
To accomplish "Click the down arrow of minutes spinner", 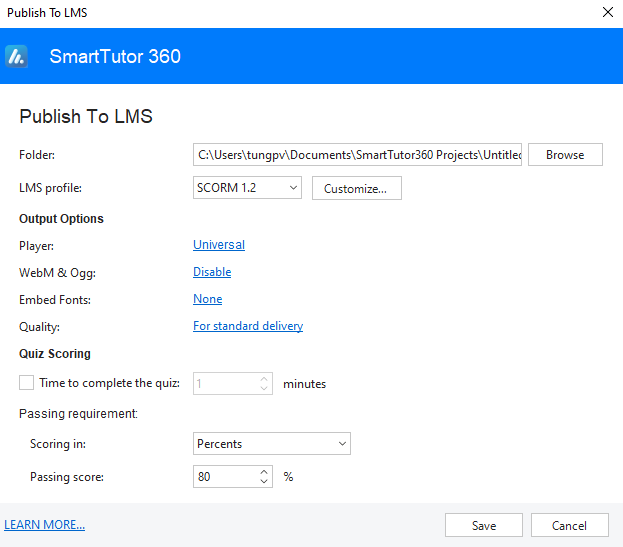I will [x=264, y=388].
